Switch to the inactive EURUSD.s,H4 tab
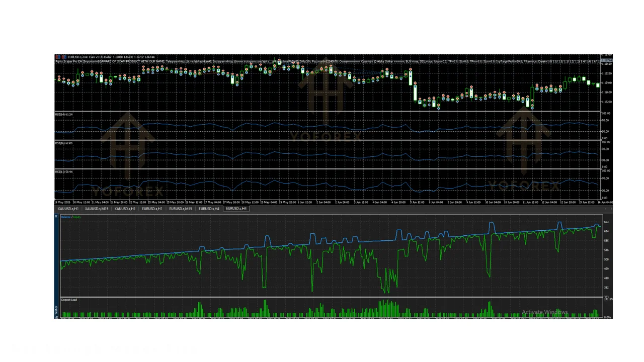The height and width of the screenshot is (362, 644). pyautogui.click(x=209, y=209)
